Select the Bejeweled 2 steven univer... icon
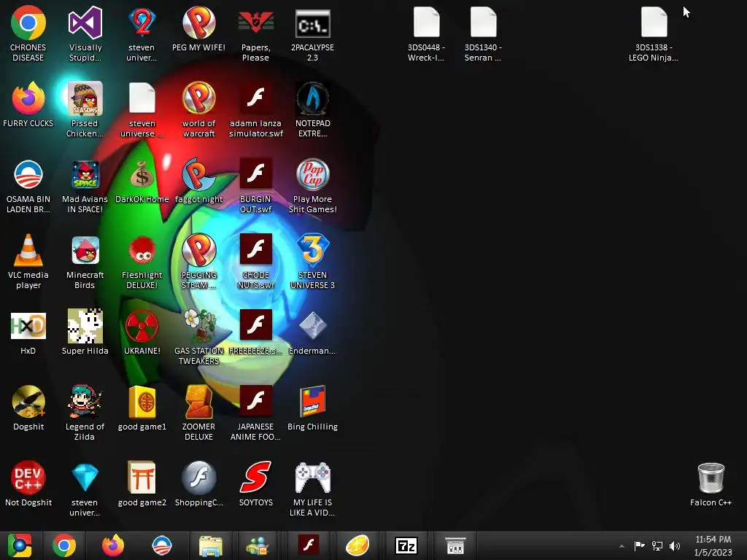The image size is (747, 560). [x=142, y=34]
